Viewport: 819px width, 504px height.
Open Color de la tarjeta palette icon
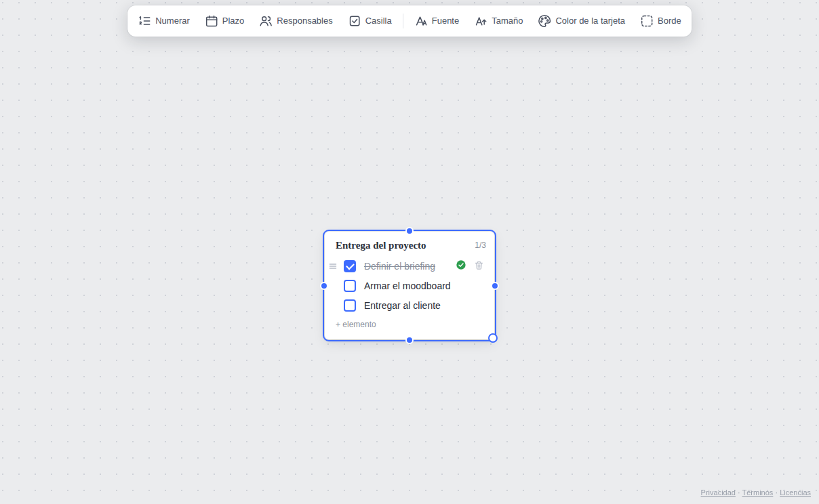[544, 21]
